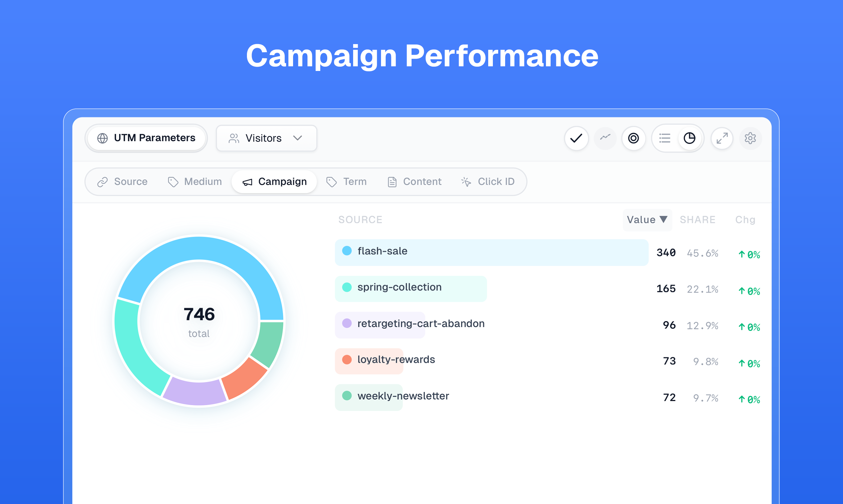The width and height of the screenshot is (843, 504).
Task: Sort by the SHARE column header
Action: click(x=698, y=220)
